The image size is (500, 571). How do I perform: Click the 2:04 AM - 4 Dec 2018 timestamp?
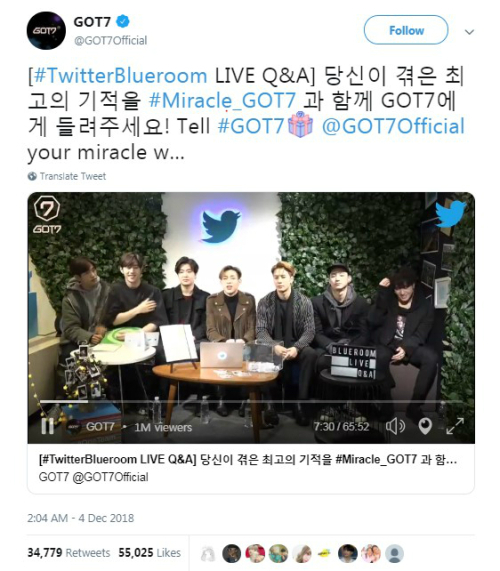80,518
